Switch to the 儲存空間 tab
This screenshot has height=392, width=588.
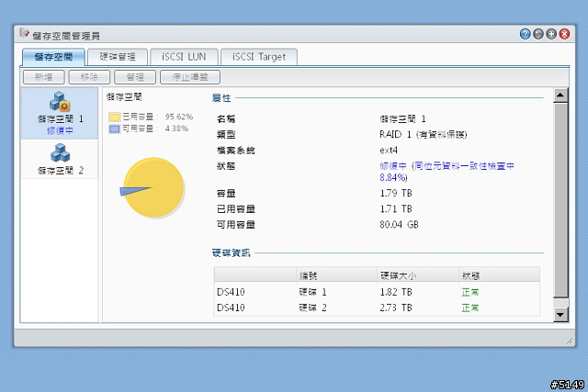[53, 57]
